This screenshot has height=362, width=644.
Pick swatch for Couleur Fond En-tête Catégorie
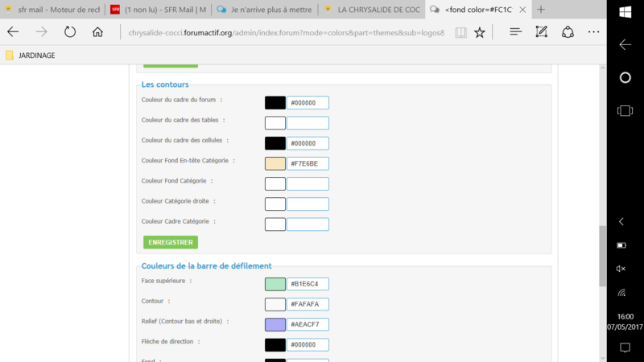(275, 163)
